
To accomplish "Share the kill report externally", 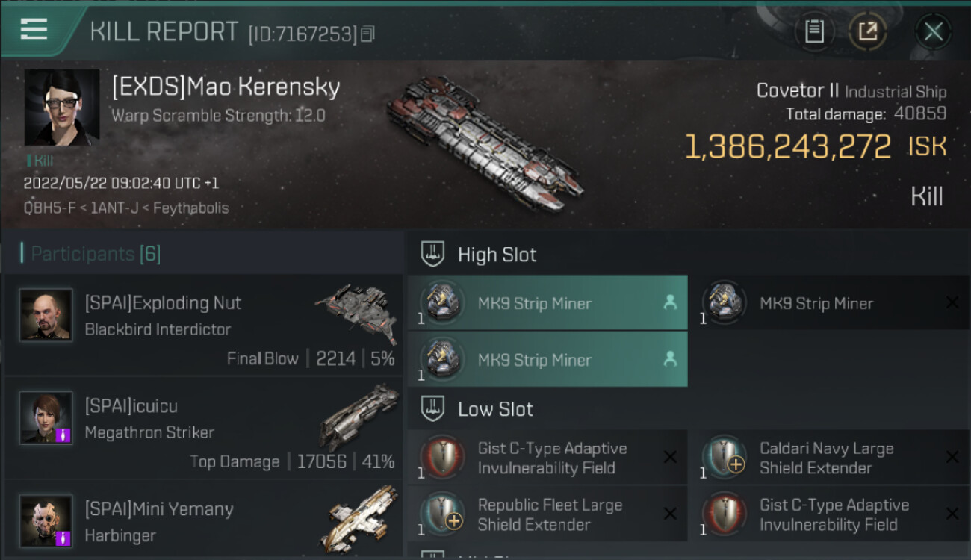I will [867, 31].
